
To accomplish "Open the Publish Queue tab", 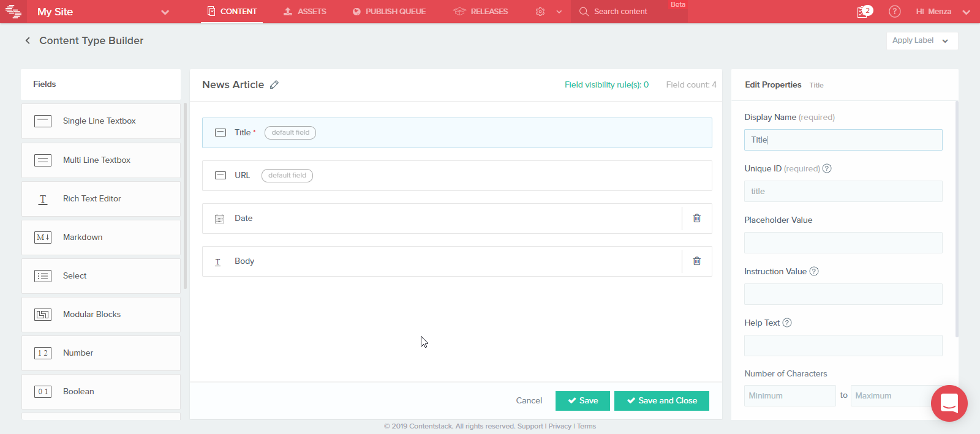I will click(x=389, y=12).
